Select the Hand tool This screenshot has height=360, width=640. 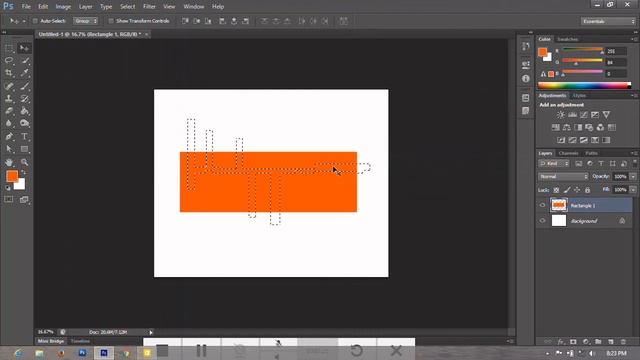click(9, 162)
